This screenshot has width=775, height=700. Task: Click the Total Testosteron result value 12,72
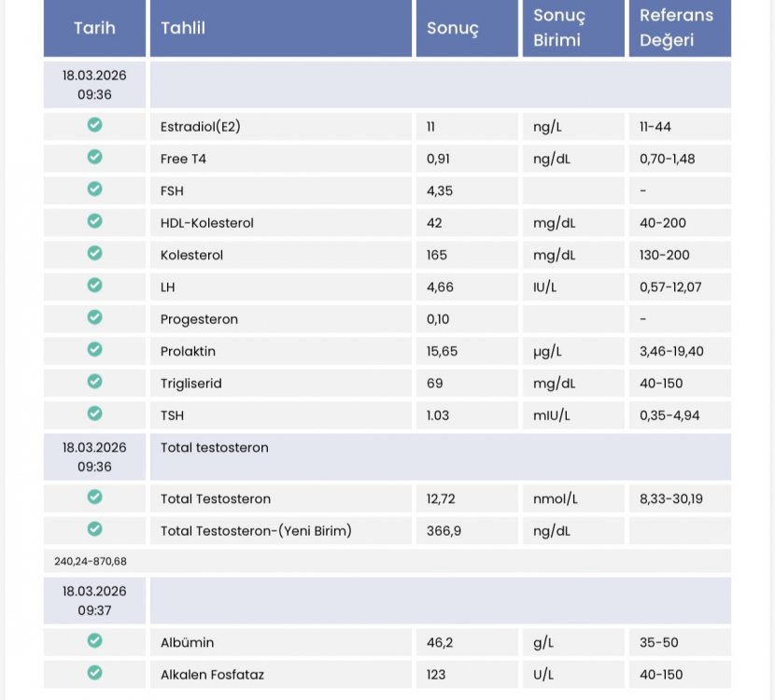click(441, 499)
